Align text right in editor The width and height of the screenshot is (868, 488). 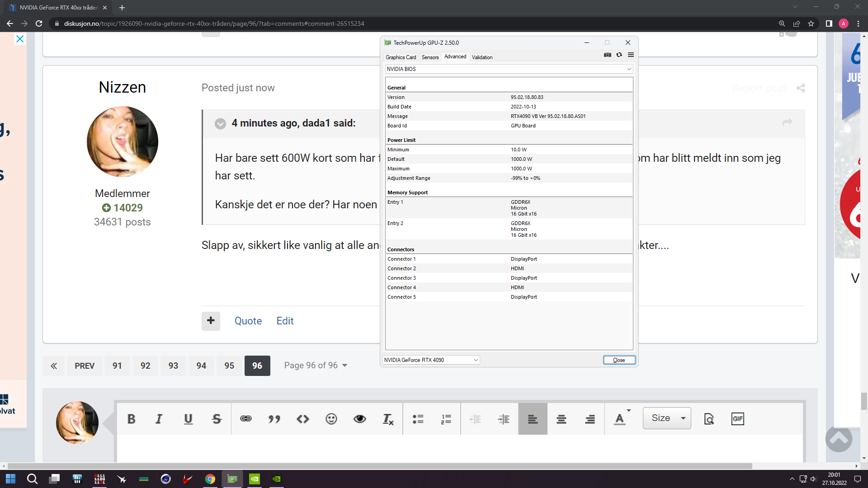click(x=590, y=419)
